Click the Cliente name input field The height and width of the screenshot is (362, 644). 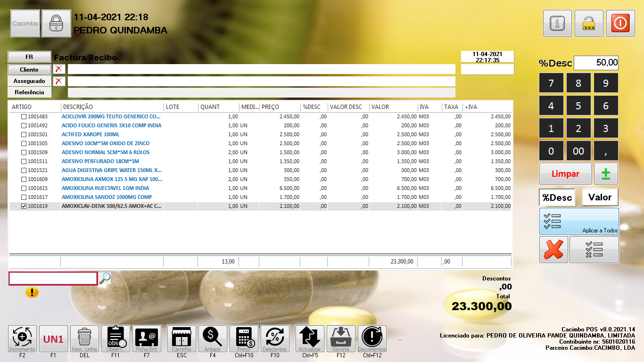pyautogui.click(x=262, y=69)
